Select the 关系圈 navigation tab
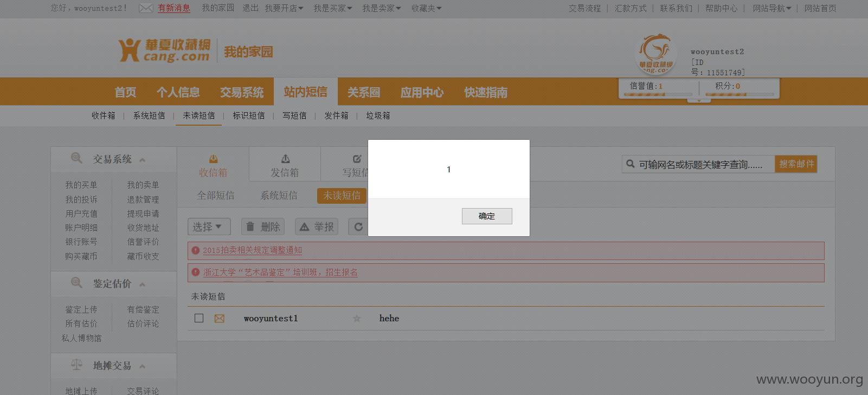The height and width of the screenshot is (395, 868). pos(364,92)
